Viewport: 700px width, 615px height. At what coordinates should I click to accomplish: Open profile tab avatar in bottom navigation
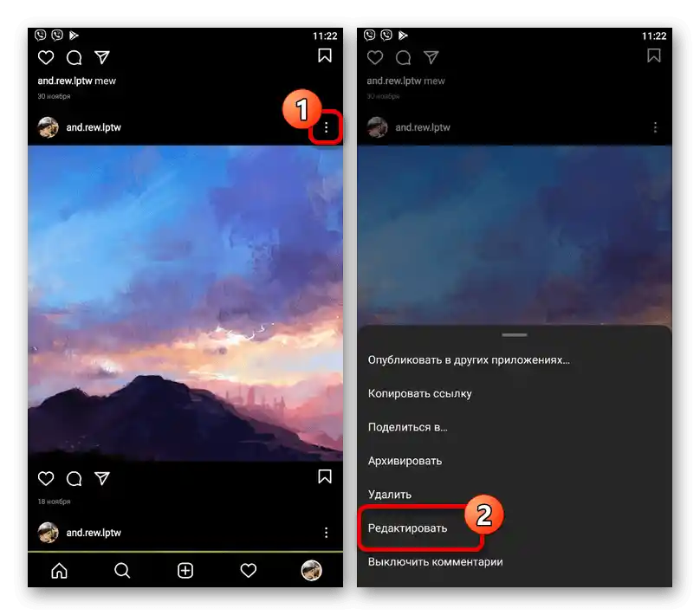coord(311,570)
